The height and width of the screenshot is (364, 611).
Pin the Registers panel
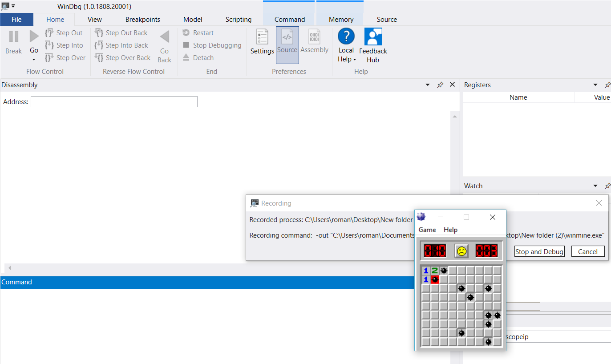click(x=607, y=85)
